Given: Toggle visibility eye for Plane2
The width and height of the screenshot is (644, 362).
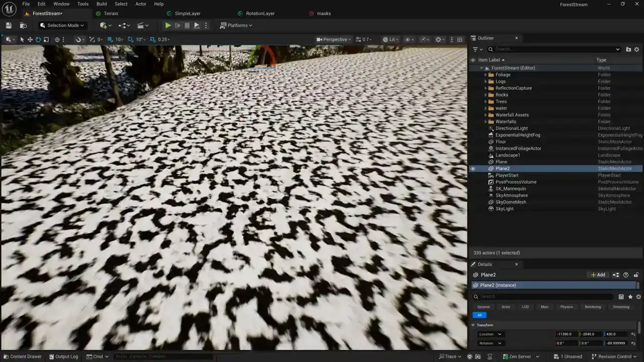Looking at the screenshot, I should point(472,169).
